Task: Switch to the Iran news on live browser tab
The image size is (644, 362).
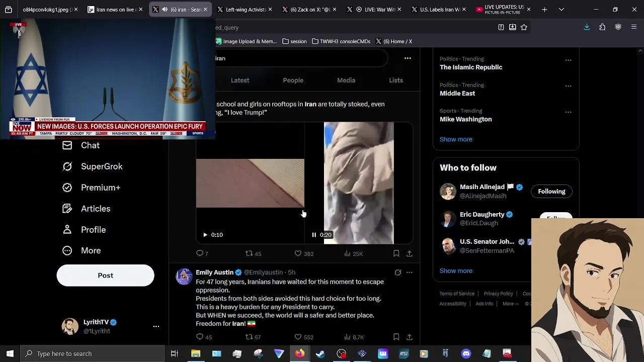Action: (x=115, y=10)
